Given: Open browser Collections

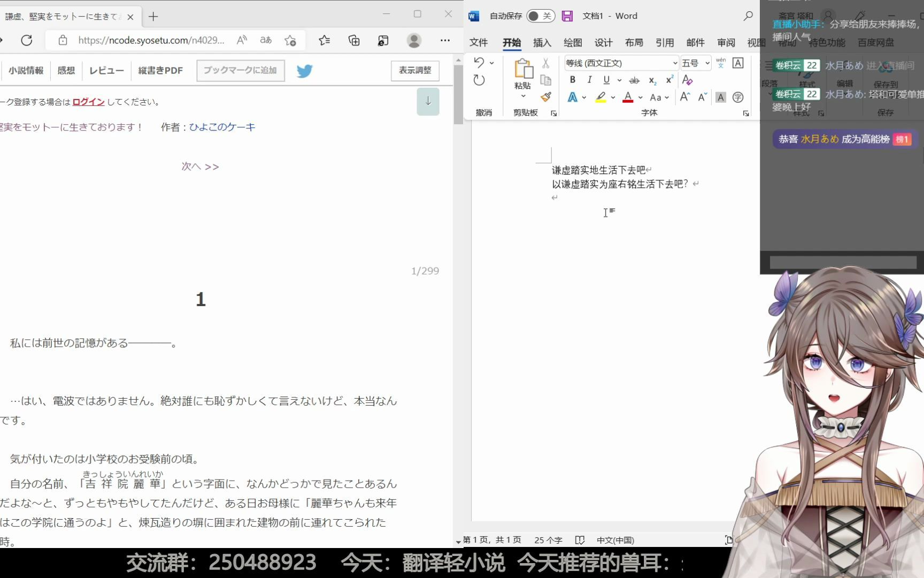Looking at the screenshot, I should pyautogui.click(x=354, y=40).
